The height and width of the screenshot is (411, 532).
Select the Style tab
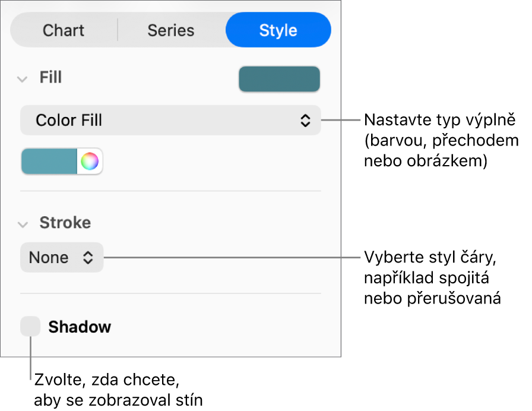pos(278,30)
